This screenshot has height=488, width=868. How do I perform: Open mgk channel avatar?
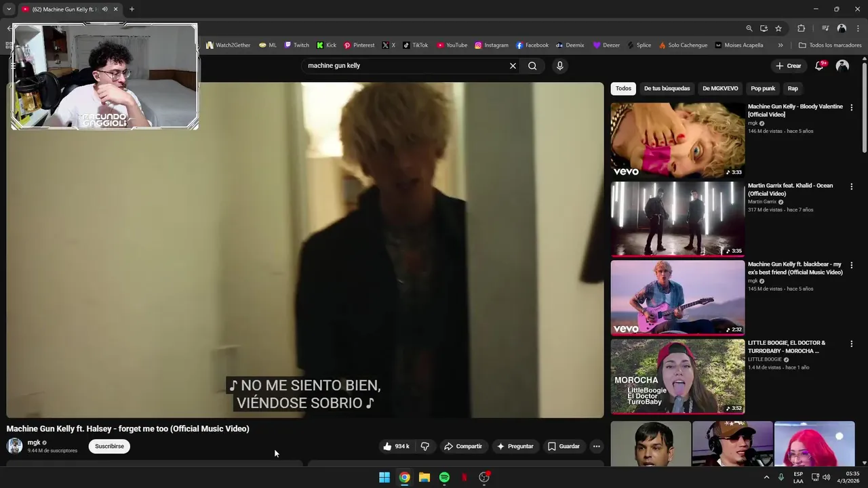click(15, 446)
